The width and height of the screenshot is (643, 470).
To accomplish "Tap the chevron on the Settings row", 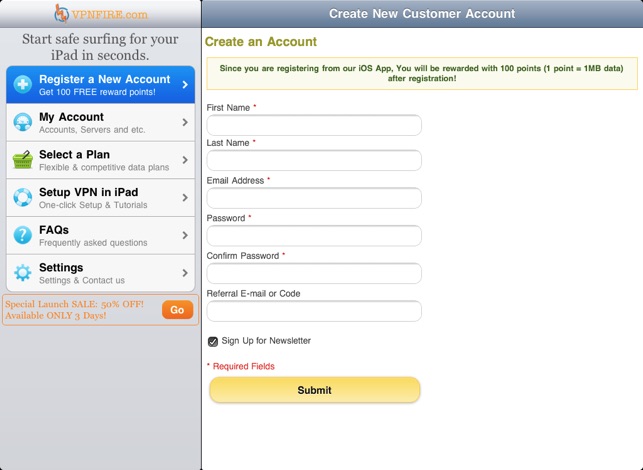I will click(185, 273).
